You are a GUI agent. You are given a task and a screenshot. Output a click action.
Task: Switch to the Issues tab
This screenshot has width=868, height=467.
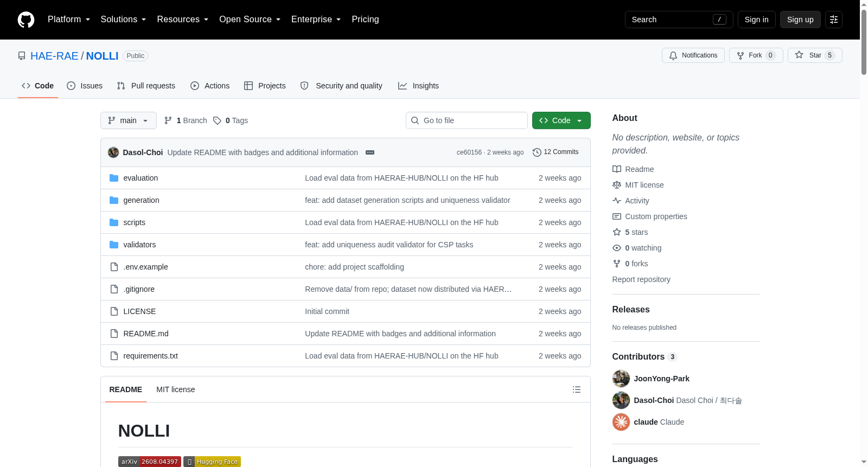click(x=85, y=86)
